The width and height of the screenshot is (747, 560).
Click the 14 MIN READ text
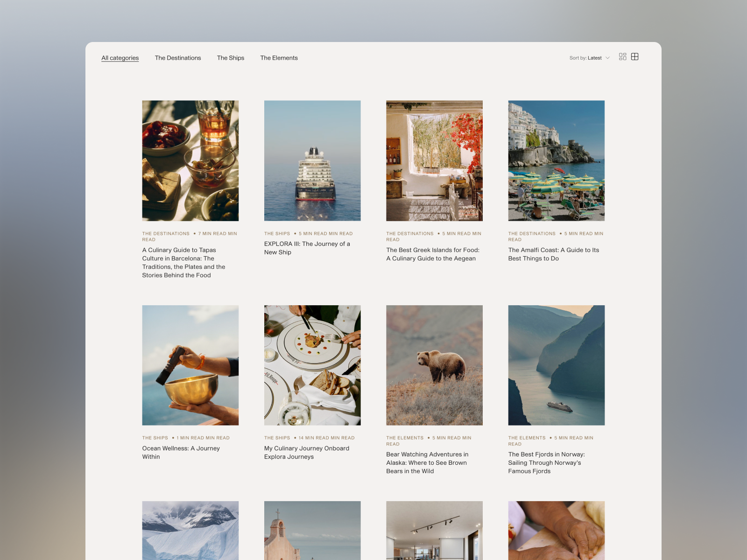314,438
